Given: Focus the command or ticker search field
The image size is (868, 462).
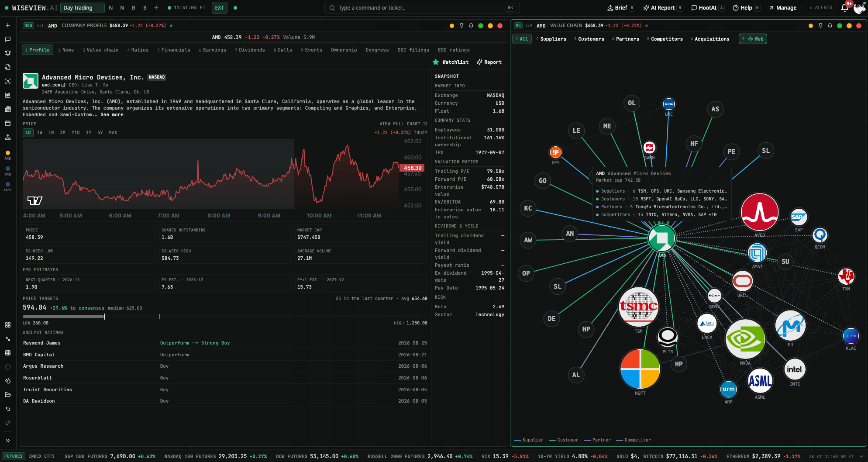Looking at the screenshot, I should click(422, 8).
